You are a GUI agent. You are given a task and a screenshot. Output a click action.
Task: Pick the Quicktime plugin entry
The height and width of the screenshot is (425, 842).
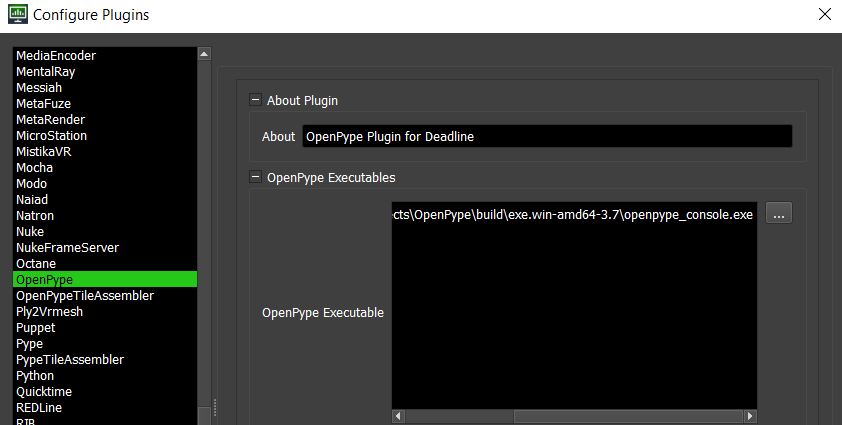(44, 392)
